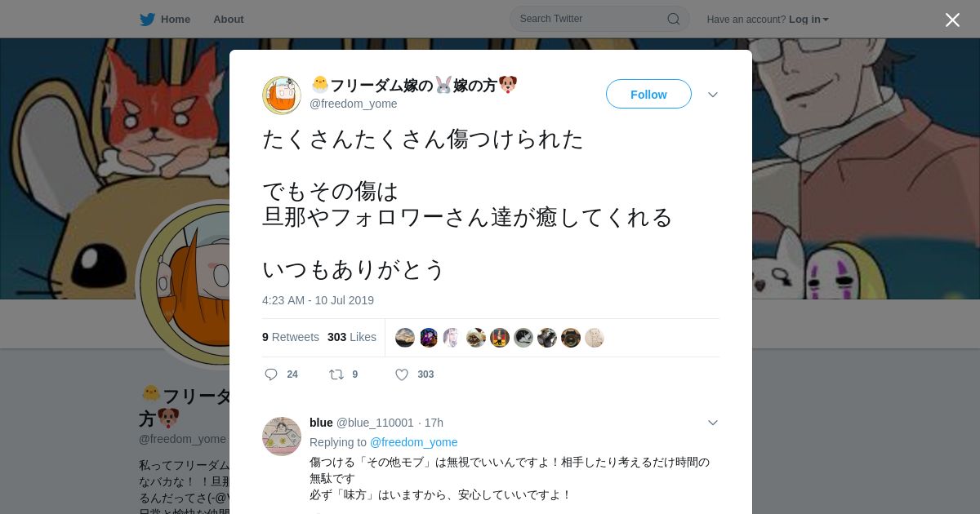View the 9 Retweets list

click(291, 337)
